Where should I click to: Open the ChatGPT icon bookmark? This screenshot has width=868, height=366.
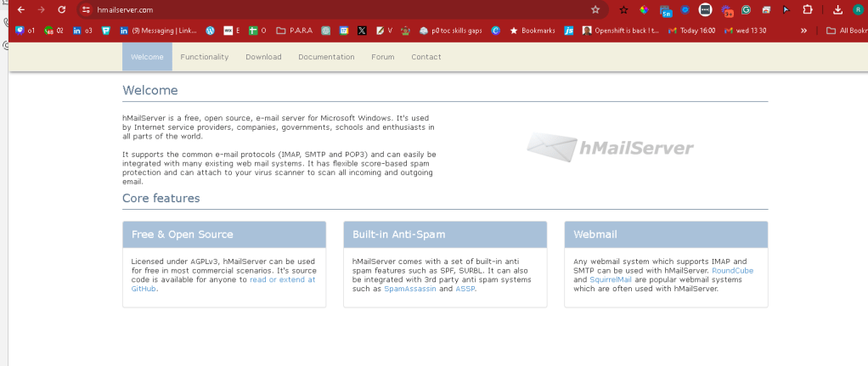[x=325, y=31]
